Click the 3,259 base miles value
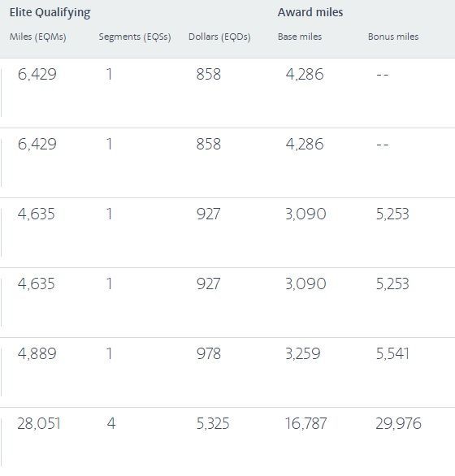Screen dimensions: 455x476 coord(303,353)
